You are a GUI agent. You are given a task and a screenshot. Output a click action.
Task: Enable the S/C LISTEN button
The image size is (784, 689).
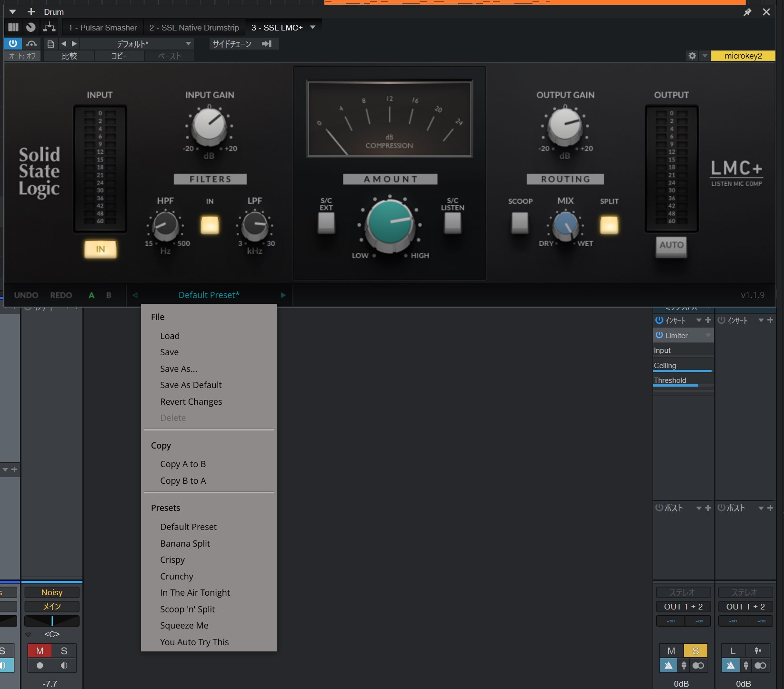tap(452, 223)
